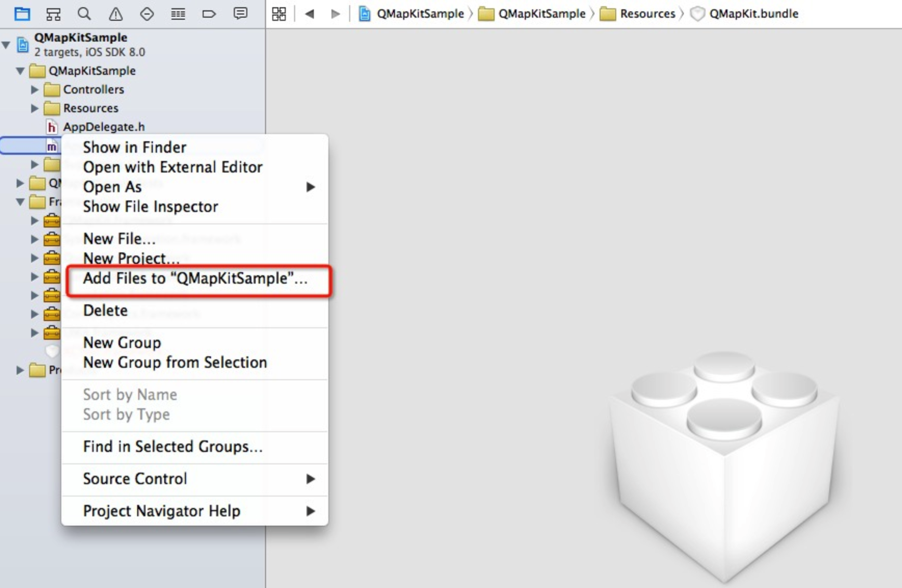Viewport: 902px width, 588px height.
Task: Collapse the QMapKitSample group folder
Action: (20, 71)
